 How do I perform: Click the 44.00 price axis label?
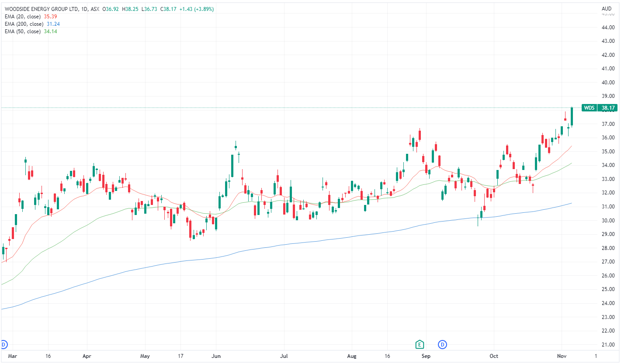coord(608,28)
